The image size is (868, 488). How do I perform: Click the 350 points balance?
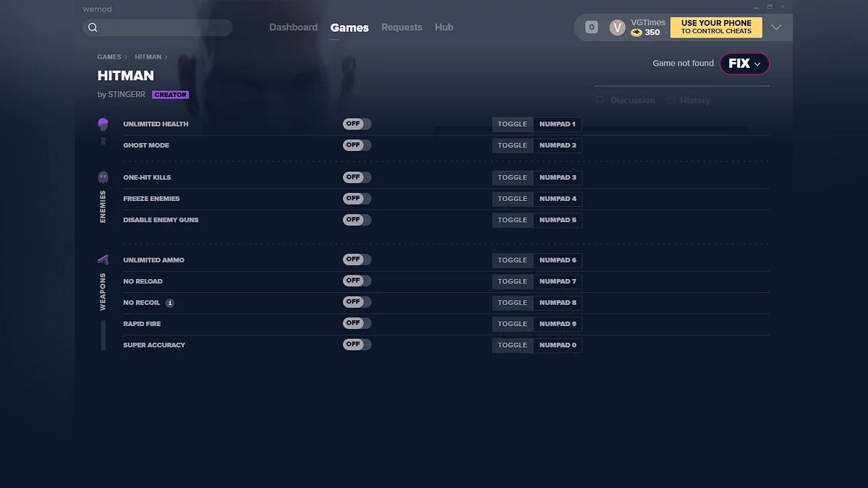652,33
